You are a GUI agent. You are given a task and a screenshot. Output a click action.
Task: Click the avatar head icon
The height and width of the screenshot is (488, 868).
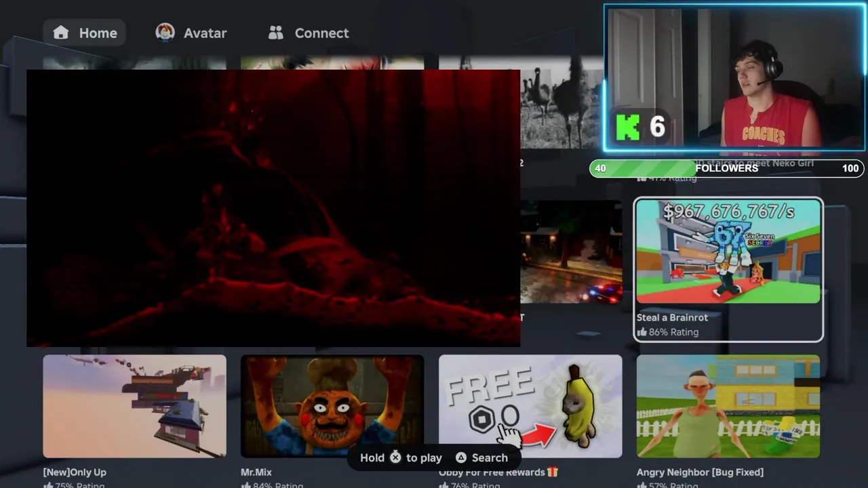click(x=165, y=32)
